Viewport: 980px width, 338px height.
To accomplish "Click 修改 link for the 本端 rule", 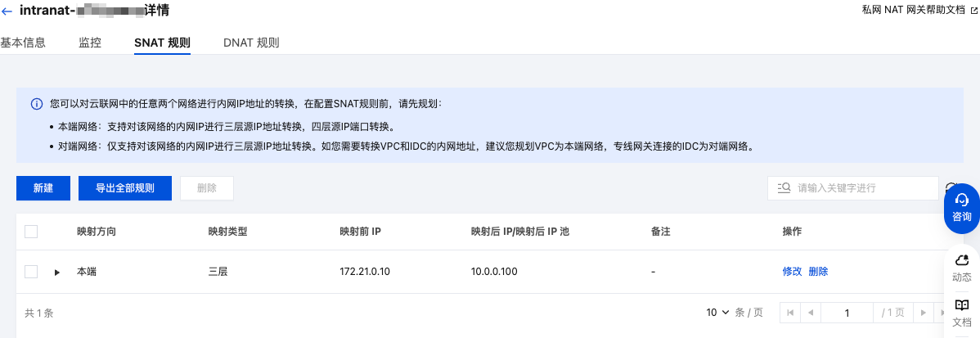I will point(792,272).
